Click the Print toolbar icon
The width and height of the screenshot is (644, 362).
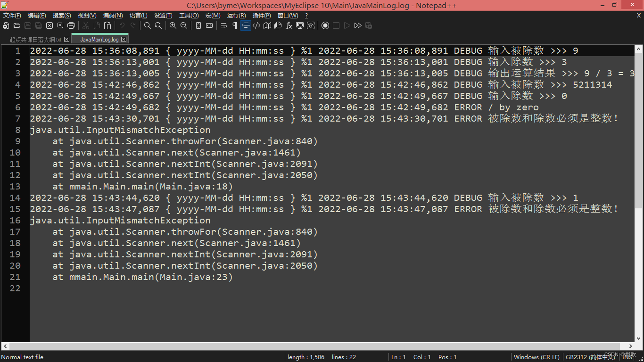pos(71,25)
